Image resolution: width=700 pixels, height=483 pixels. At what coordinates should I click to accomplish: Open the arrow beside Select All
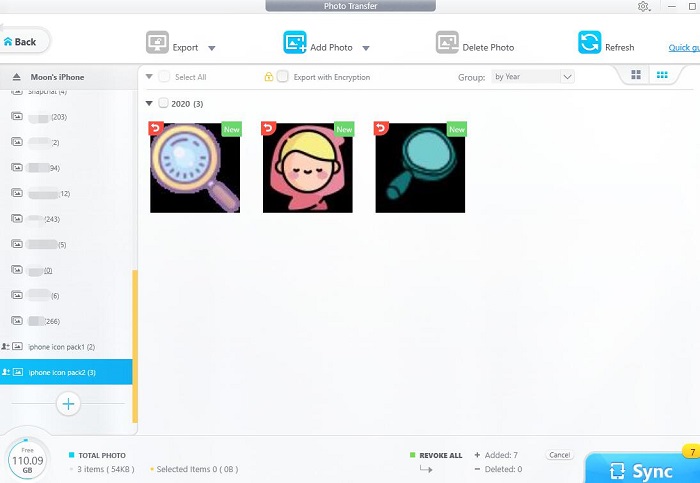pos(149,77)
